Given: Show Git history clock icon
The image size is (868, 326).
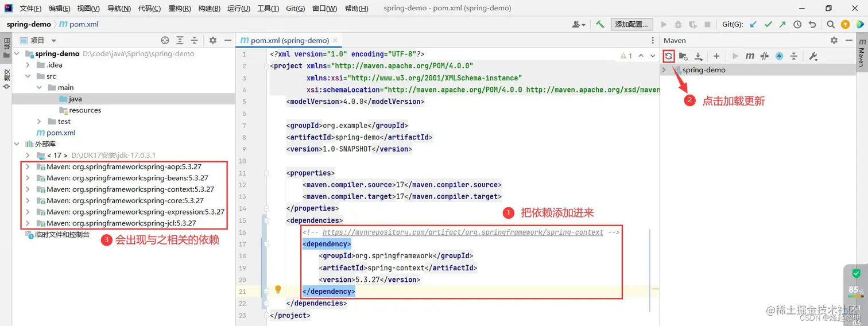Looking at the screenshot, I should [797, 25].
